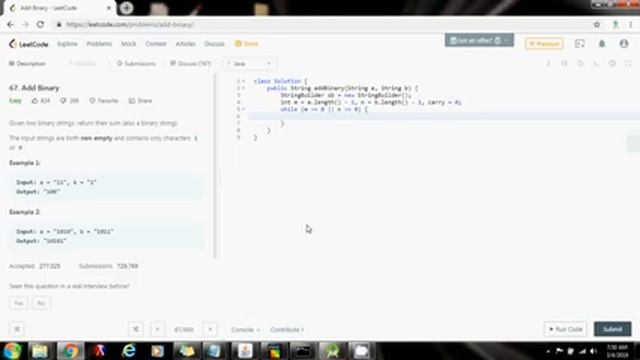Open the Contribute dropdown
The image size is (640, 360).
point(287,329)
